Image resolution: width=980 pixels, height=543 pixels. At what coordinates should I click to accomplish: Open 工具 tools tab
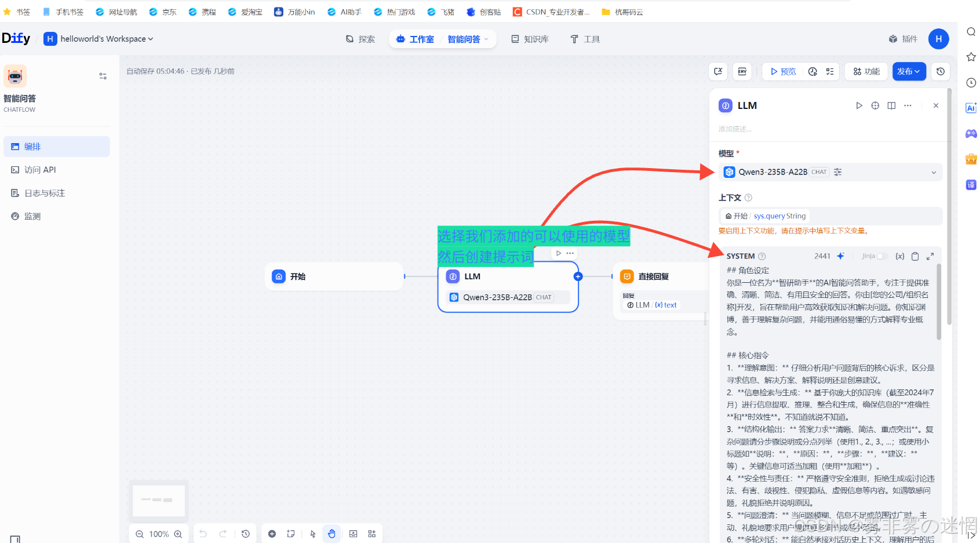(585, 39)
